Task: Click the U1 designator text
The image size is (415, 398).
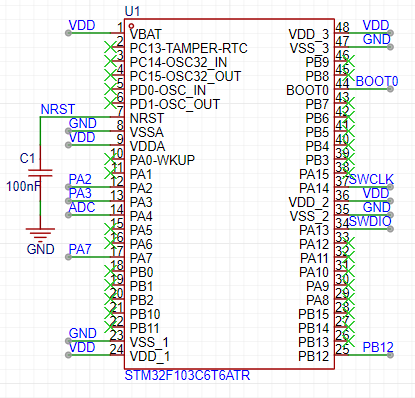Action: pyautogui.click(x=132, y=11)
